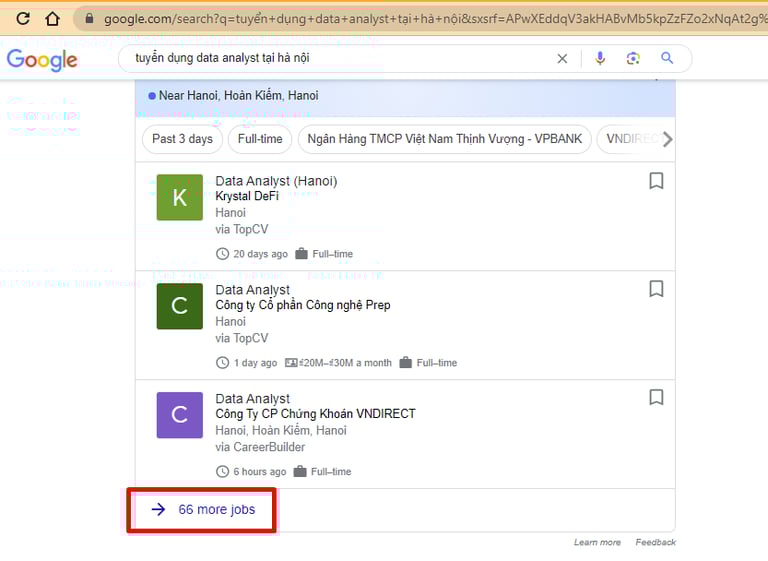768x561 pixels.
Task: Click the Krystal DeFi company name
Action: coord(247,196)
